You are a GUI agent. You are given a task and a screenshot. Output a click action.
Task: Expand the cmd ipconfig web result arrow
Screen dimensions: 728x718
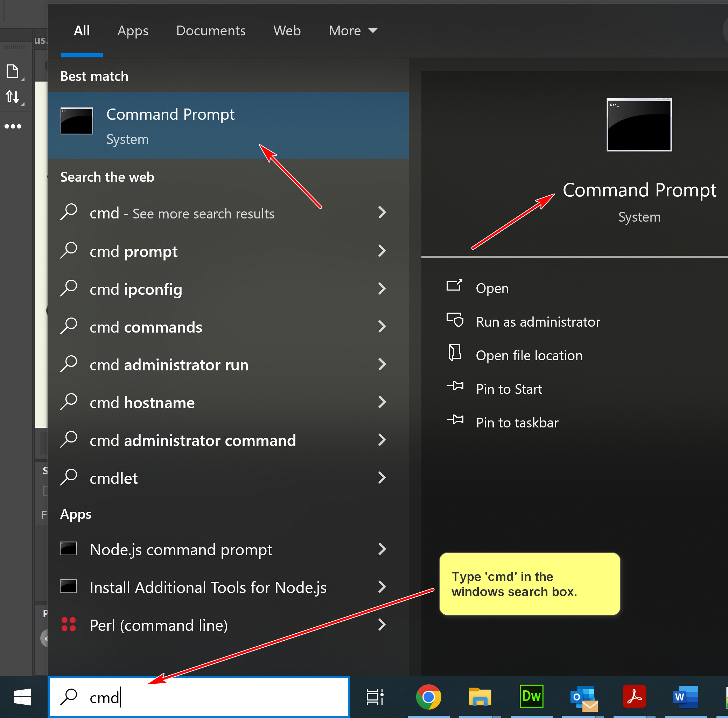[x=382, y=289]
